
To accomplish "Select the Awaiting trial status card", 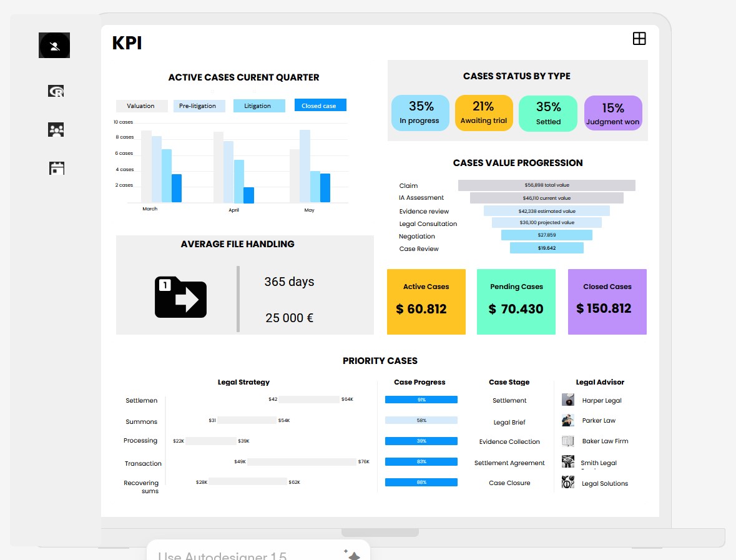I will 484,113.
